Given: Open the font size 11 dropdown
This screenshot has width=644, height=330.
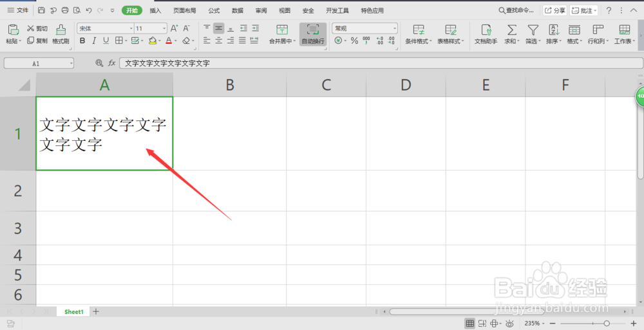Looking at the screenshot, I should tap(164, 28).
